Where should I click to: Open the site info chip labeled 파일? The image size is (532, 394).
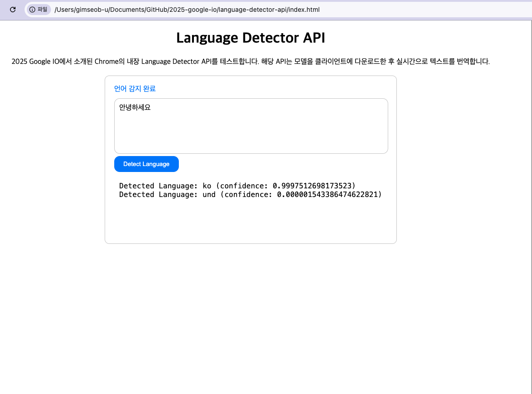pos(39,10)
